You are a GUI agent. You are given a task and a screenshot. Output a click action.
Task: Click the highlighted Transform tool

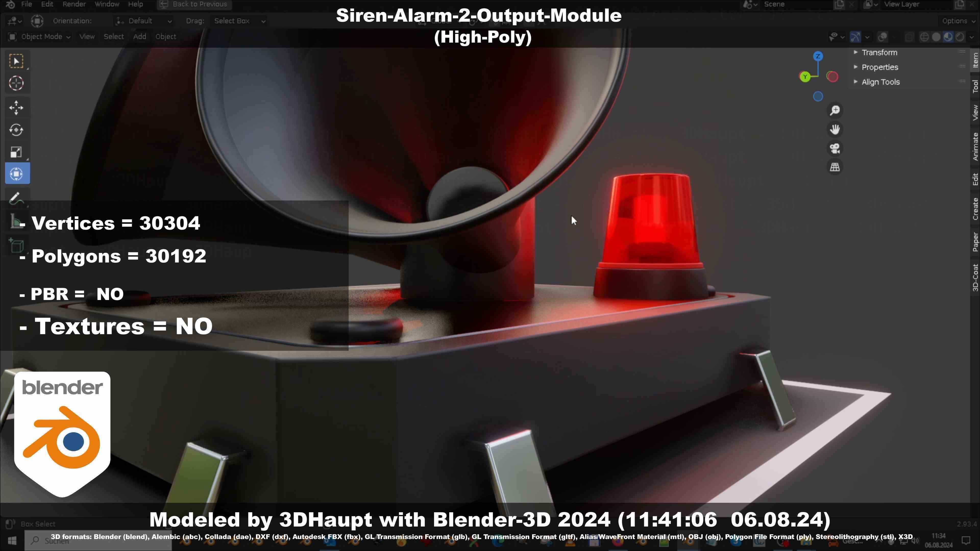click(x=17, y=174)
